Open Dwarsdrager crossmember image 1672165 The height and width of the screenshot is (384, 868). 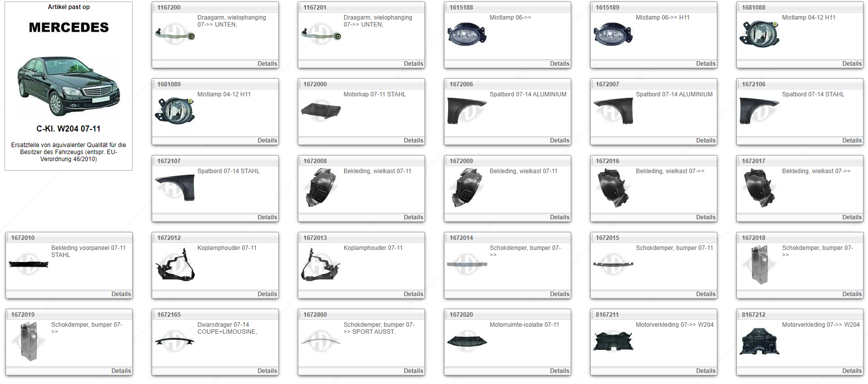click(175, 341)
